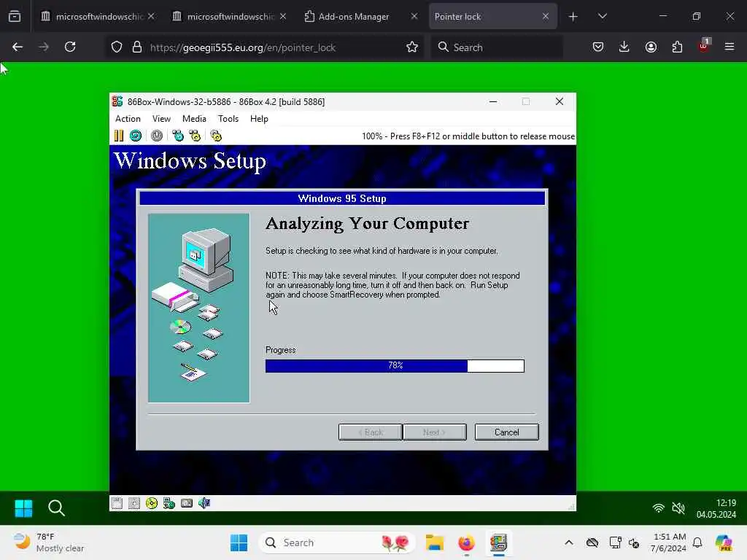Click first floppy drive status icon
Image resolution: width=747 pixels, height=560 pixels.
(117, 503)
